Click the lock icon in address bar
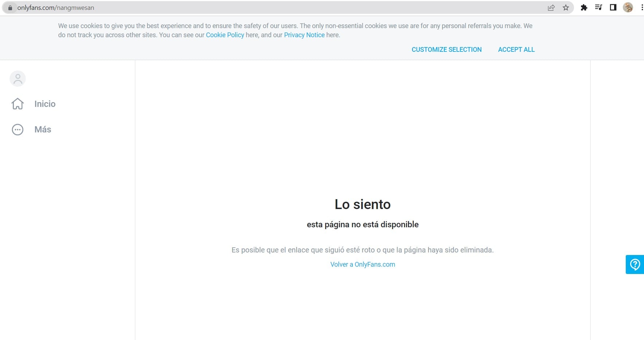 coord(10,8)
